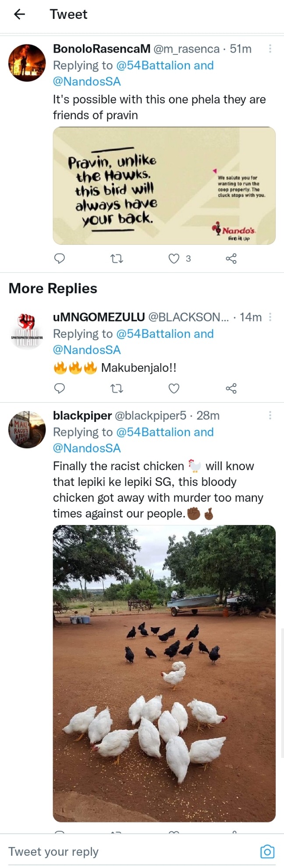Share BonoloRasencaM's tweet

pyautogui.click(x=231, y=258)
